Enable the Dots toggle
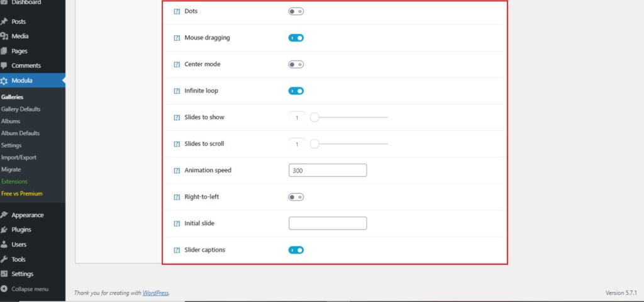 pyautogui.click(x=296, y=11)
